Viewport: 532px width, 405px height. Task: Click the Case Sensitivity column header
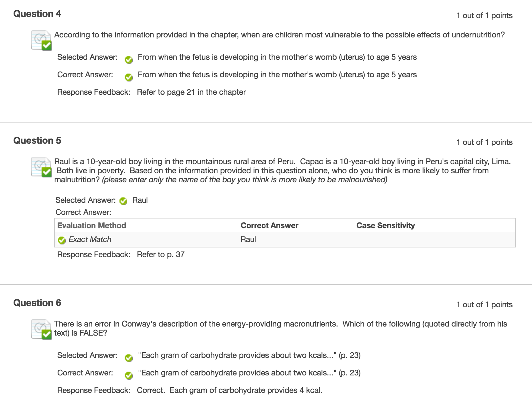click(x=385, y=225)
